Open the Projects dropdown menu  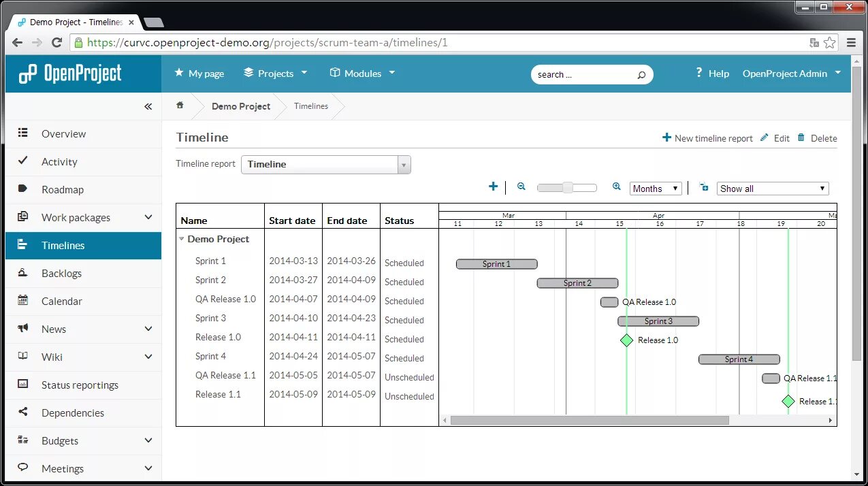(x=276, y=73)
